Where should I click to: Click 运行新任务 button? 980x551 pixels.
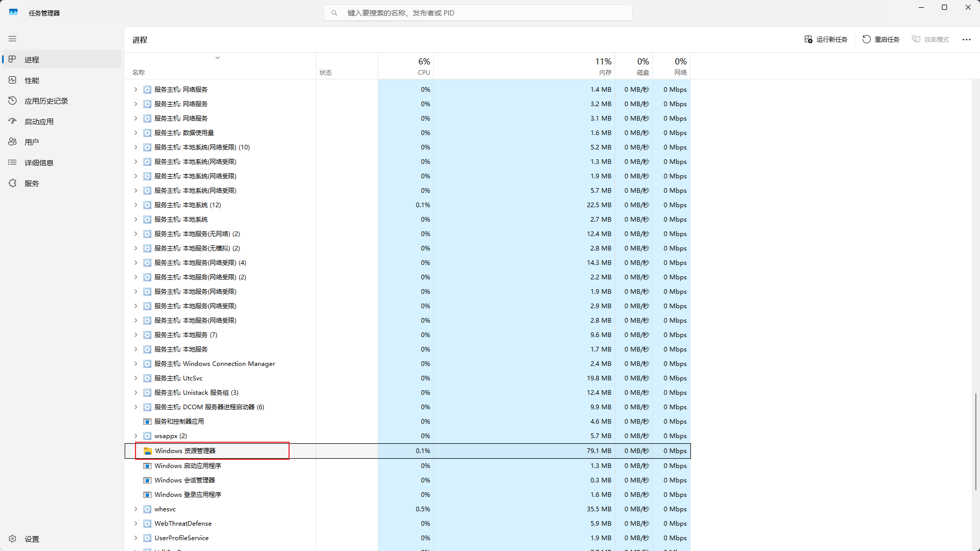tap(826, 39)
